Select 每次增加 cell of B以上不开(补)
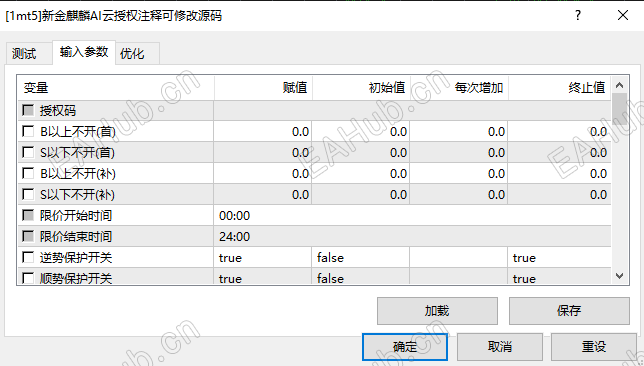 pos(459,173)
